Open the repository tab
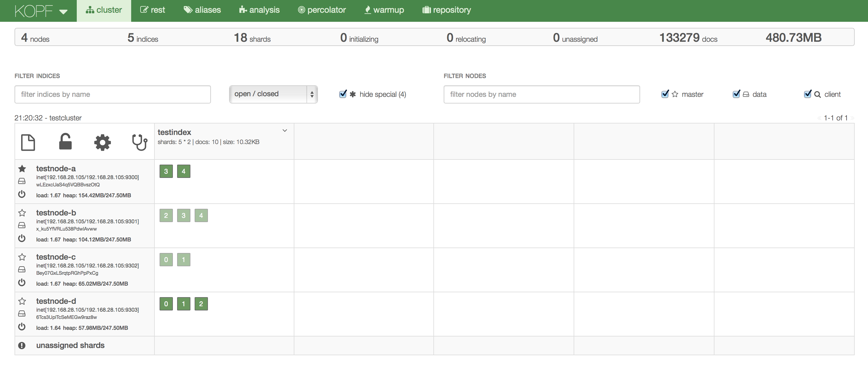 [446, 10]
